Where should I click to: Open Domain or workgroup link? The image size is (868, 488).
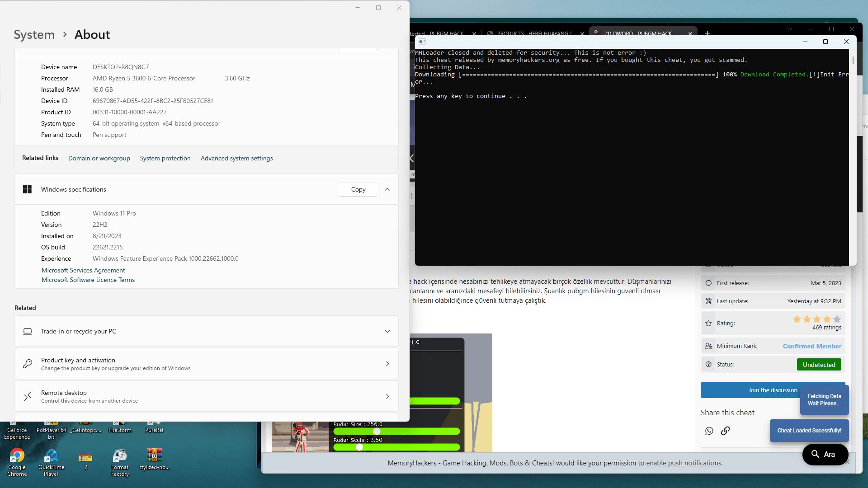click(99, 158)
